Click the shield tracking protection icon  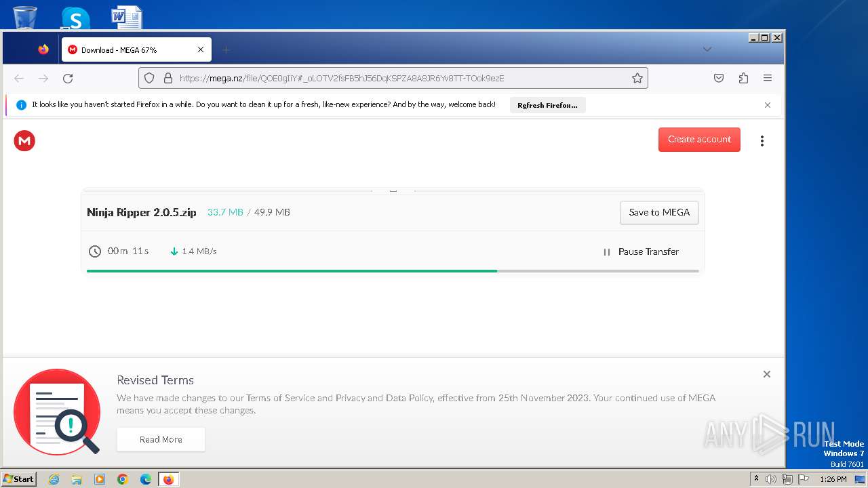point(150,79)
